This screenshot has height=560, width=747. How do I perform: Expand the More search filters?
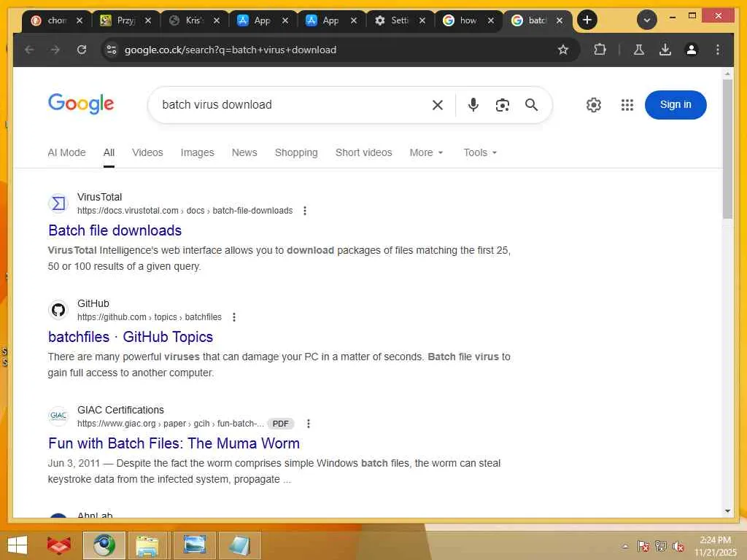[426, 152]
